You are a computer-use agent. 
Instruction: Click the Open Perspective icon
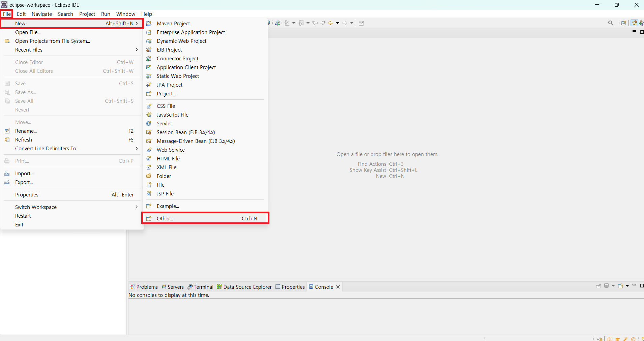tap(624, 23)
